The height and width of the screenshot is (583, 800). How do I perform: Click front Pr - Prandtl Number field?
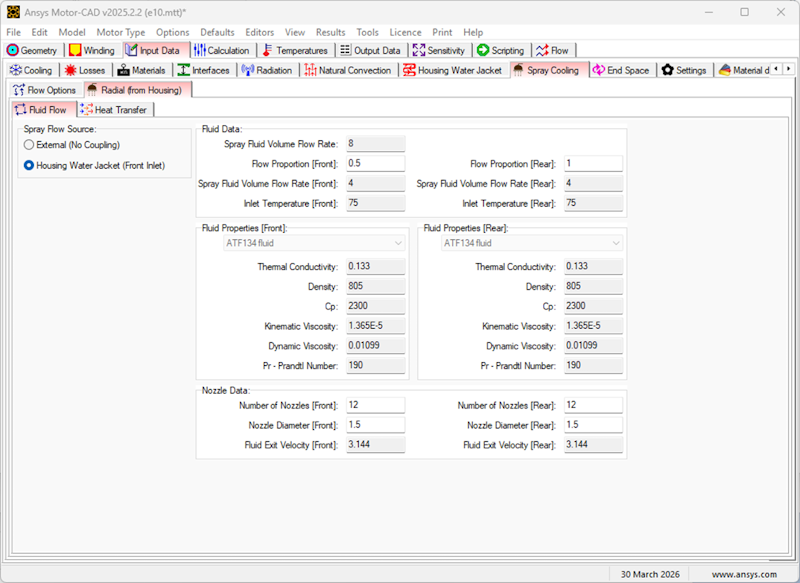(x=376, y=366)
